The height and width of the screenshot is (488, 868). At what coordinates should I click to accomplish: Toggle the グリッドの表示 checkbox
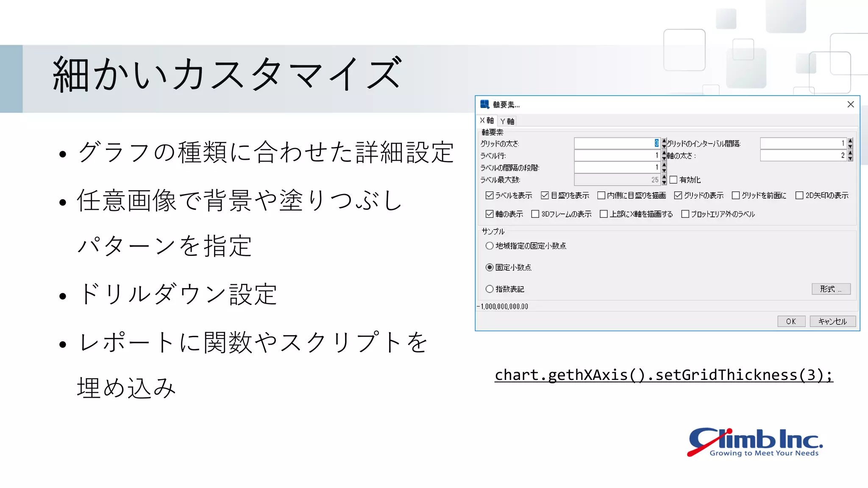(678, 195)
